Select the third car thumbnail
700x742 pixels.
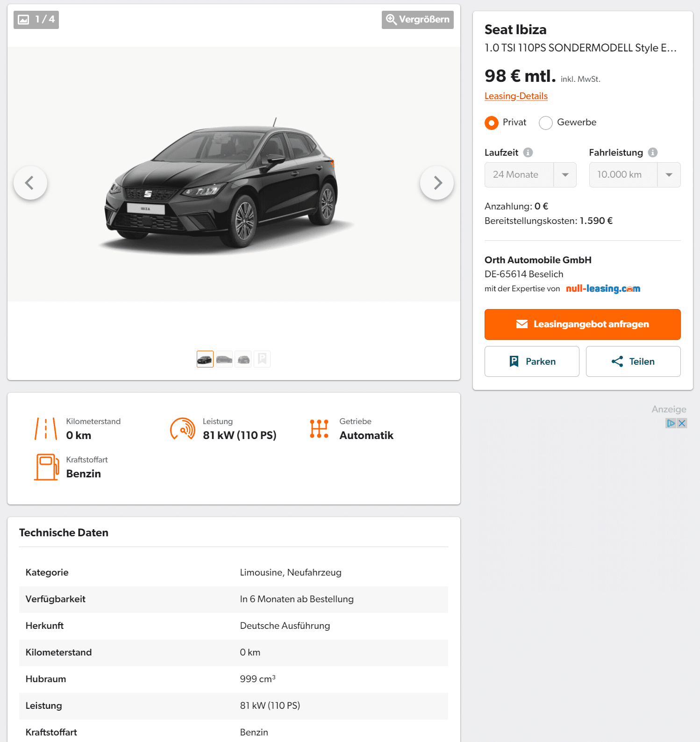243,359
